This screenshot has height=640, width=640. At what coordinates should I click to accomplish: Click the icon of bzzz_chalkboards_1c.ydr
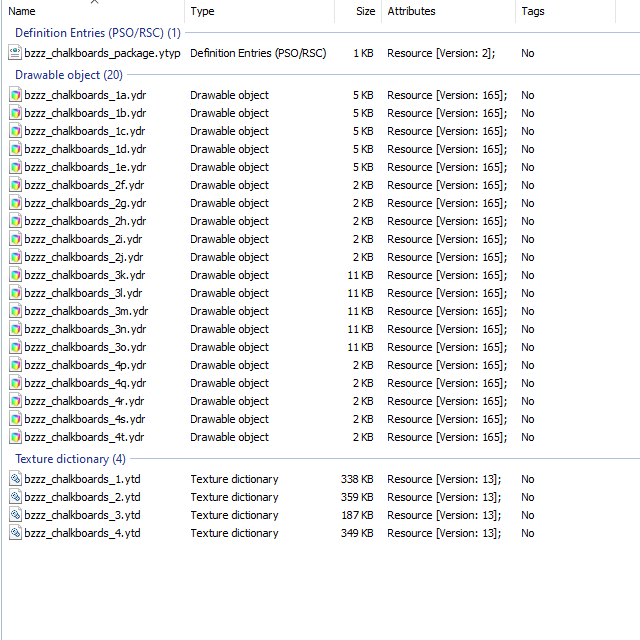tap(15, 131)
